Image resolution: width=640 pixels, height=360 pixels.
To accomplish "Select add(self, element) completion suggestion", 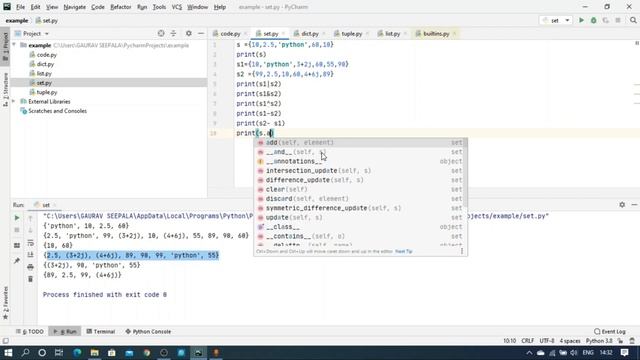I will pos(360,142).
